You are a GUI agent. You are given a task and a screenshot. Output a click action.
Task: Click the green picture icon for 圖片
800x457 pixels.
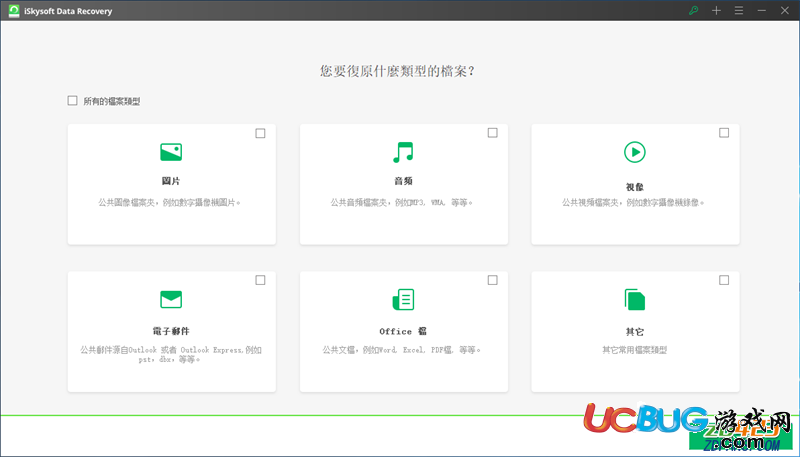(x=171, y=152)
